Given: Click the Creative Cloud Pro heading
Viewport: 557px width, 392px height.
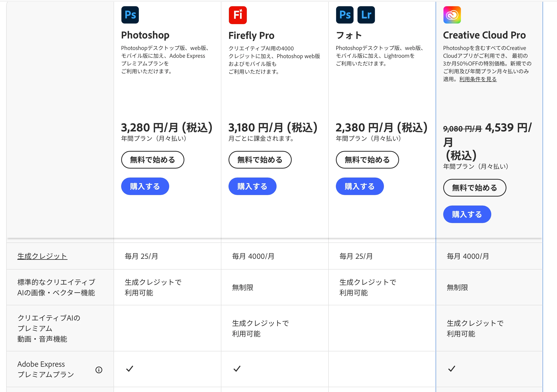Looking at the screenshot, I should pos(484,35).
